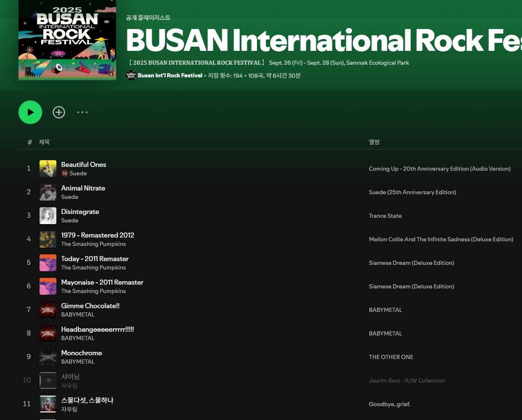
Task: Open Mellon Collie And The Infinite Sadness album
Action: (441, 239)
